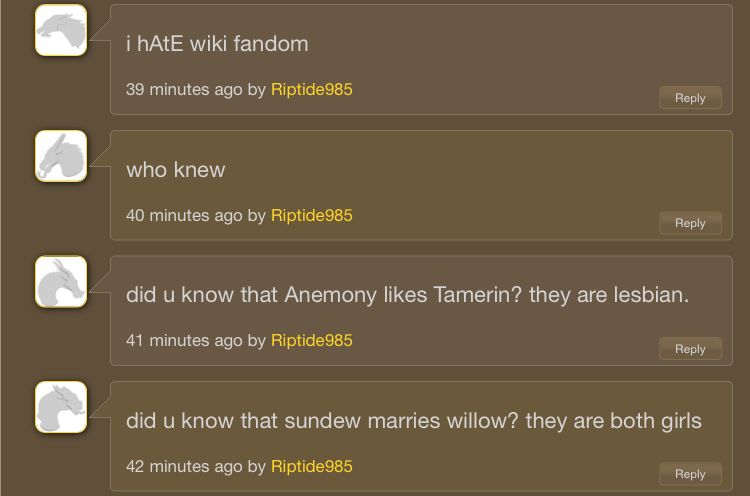
Task: Hit Reply on the sundew marries willow comment
Action: 690,474
